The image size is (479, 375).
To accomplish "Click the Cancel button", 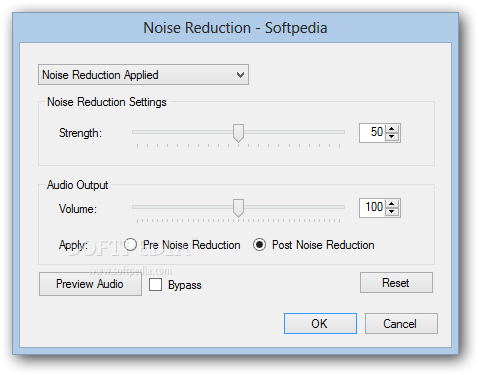I will [401, 323].
